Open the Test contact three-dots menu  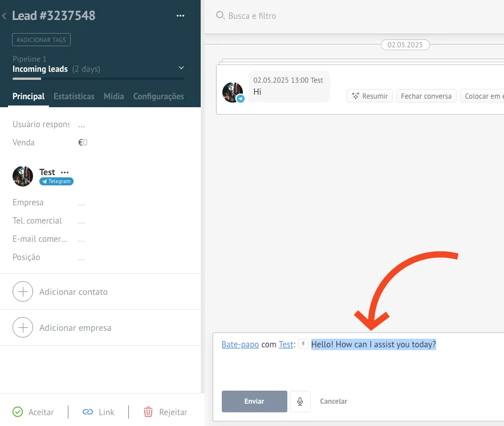(64, 172)
